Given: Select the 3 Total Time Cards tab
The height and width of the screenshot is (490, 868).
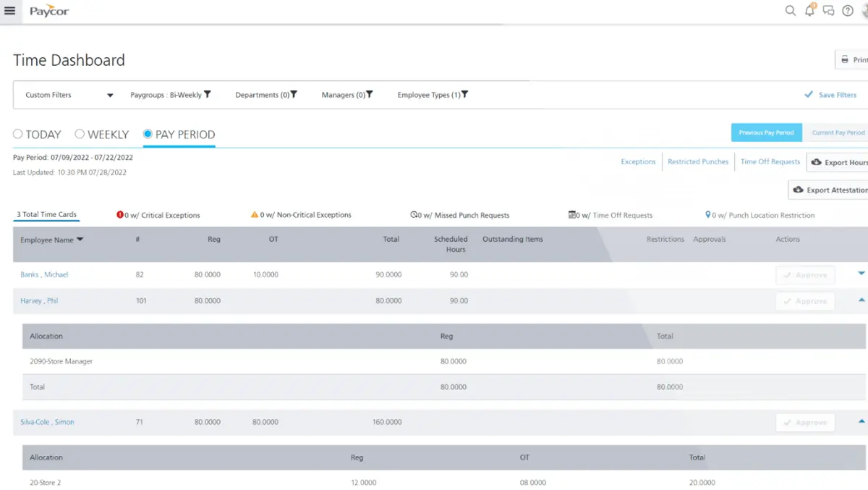Looking at the screenshot, I should click(x=46, y=215).
